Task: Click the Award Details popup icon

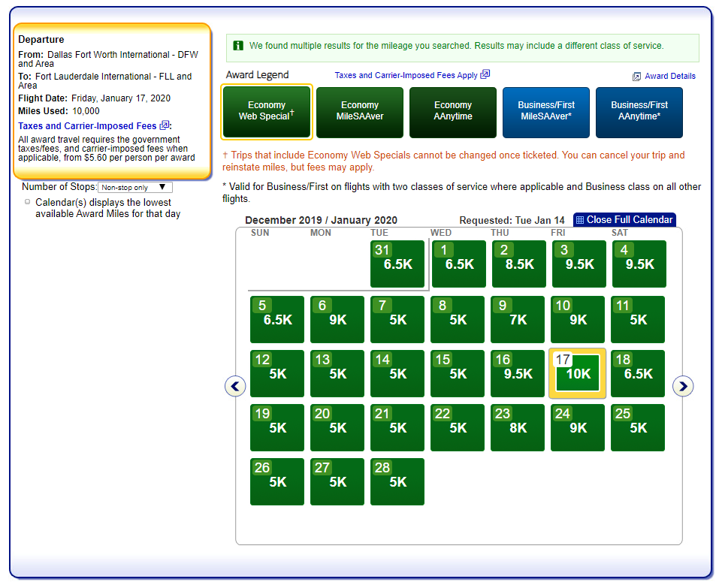Action: 636,77
